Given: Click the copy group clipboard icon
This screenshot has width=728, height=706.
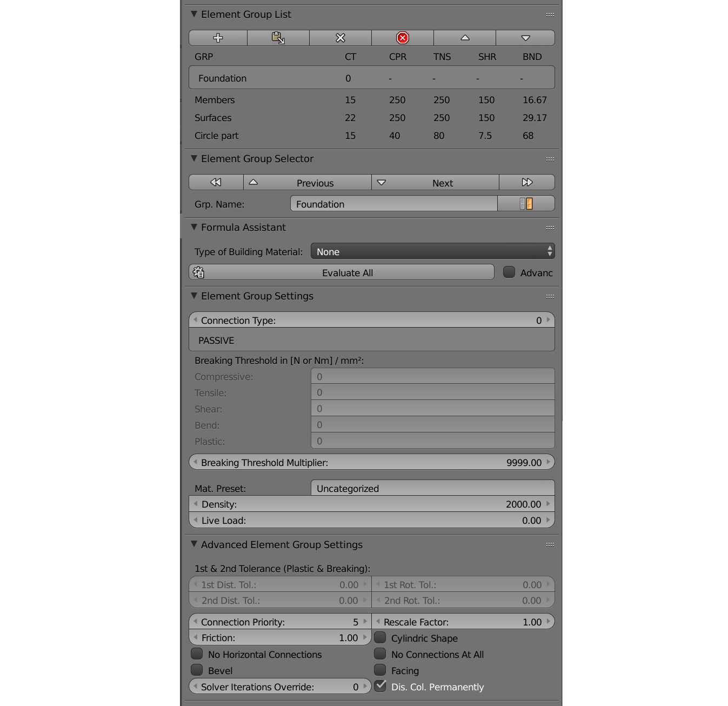Looking at the screenshot, I should (278, 38).
